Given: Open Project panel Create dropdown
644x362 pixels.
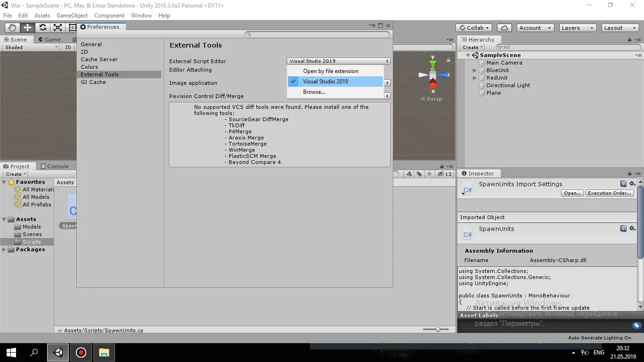Looking at the screenshot, I should 16,174.
